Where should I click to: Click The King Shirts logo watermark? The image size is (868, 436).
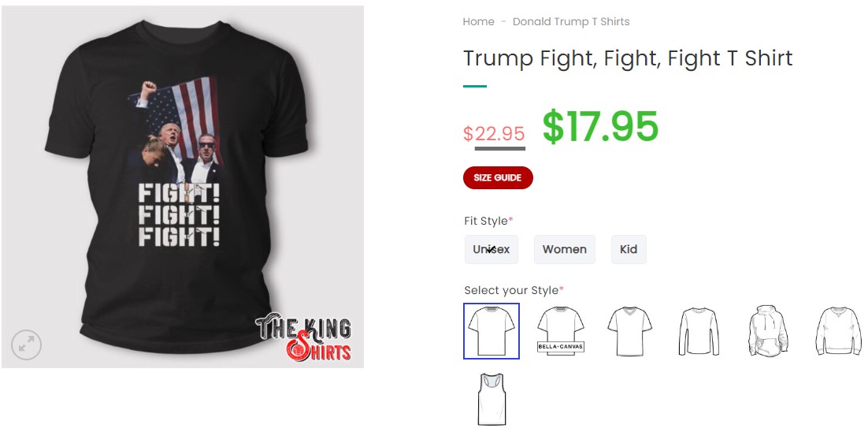(303, 337)
